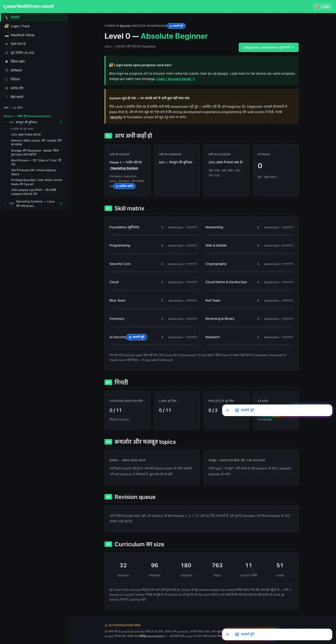Screen dimensions: 336x644
Task: Click the Red Team skill label
Action: pyautogui.click(x=213, y=300)
